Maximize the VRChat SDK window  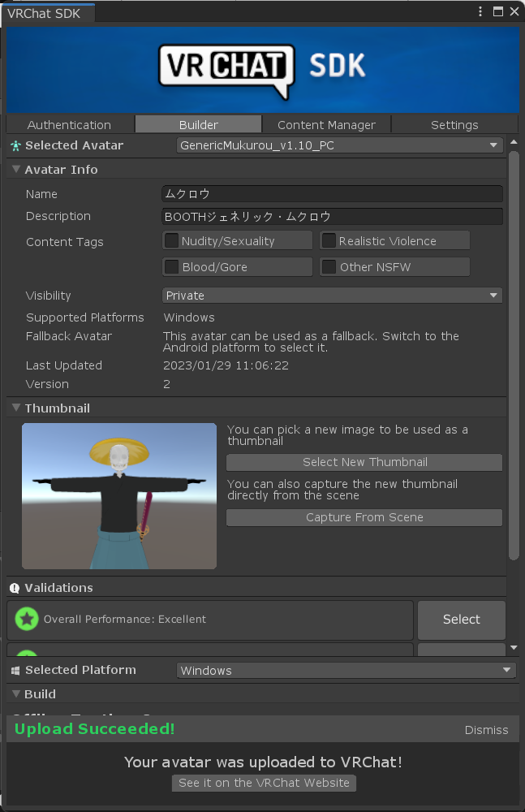(x=498, y=11)
